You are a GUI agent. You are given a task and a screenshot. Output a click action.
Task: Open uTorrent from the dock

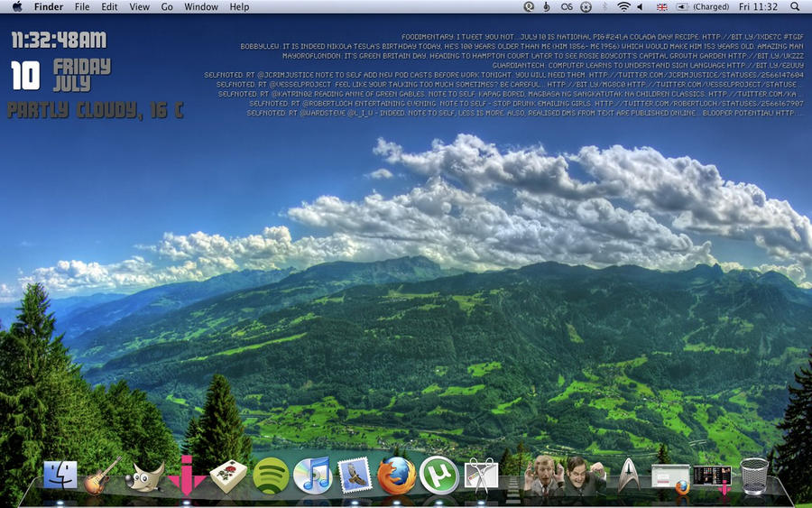click(438, 476)
